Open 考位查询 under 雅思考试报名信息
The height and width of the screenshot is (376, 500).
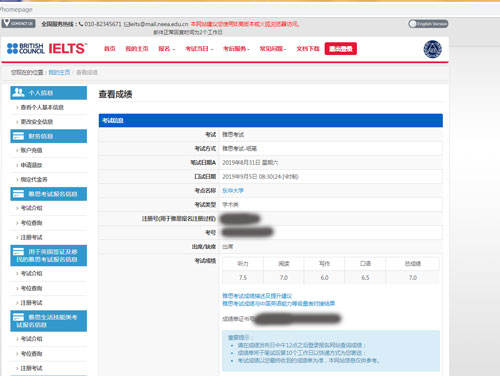[x=31, y=223]
